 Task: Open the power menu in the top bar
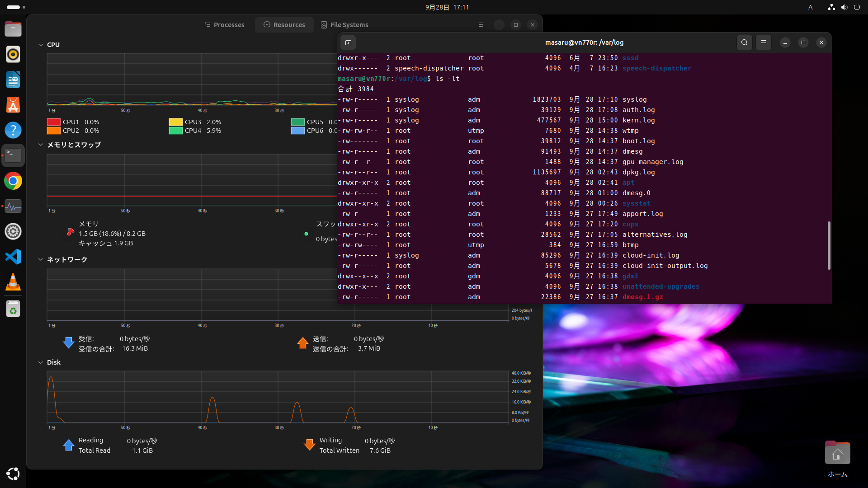pyautogui.click(x=857, y=7)
